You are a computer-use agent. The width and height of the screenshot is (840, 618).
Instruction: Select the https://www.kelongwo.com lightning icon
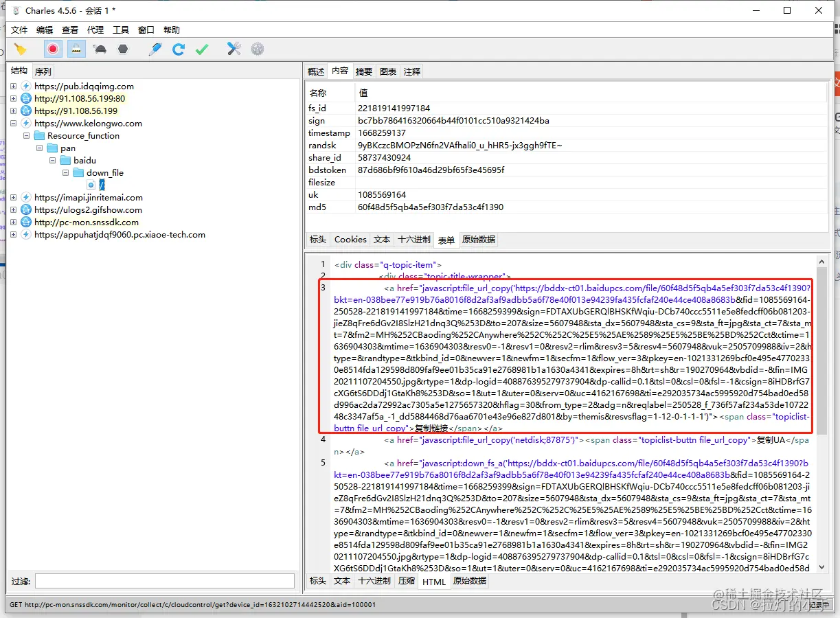[x=26, y=124]
